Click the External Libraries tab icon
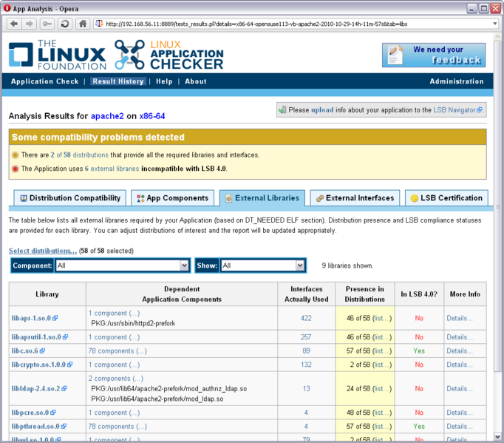 click(x=228, y=198)
